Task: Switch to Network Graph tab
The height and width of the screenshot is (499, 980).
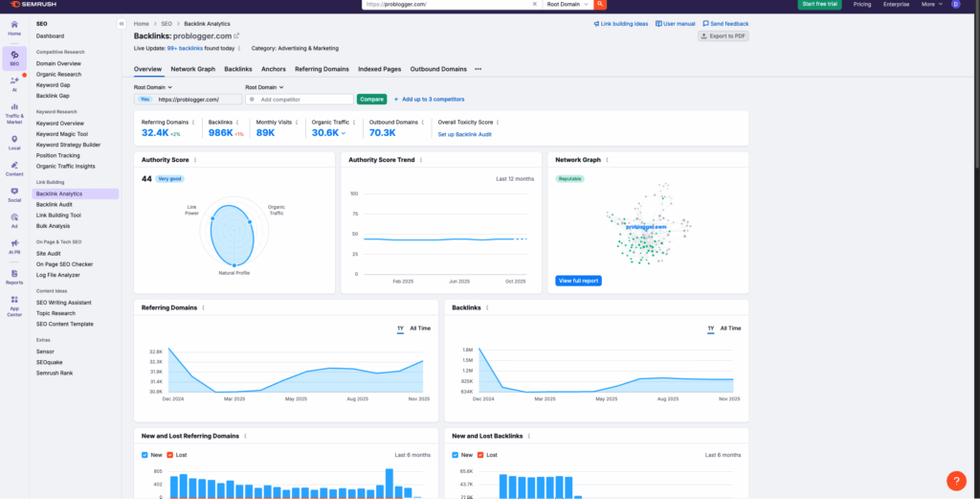Action: pyautogui.click(x=193, y=69)
